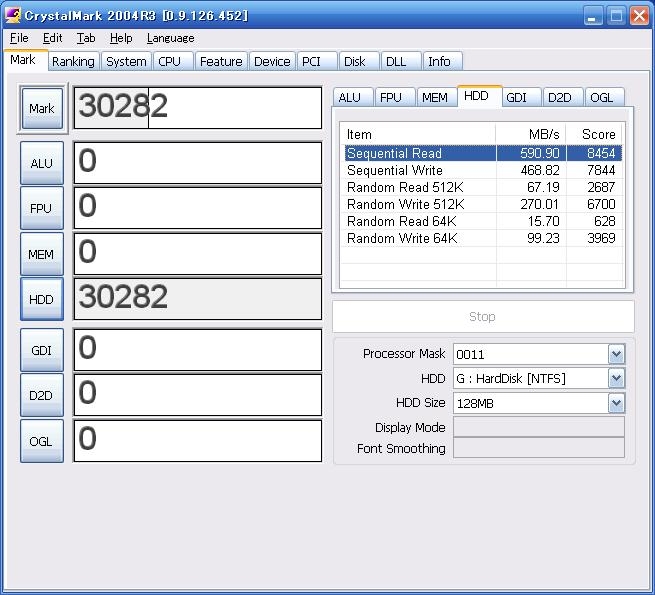Expand the Processor Mask dropdown
The width and height of the screenshot is (655, 595).
click(617, 354)
